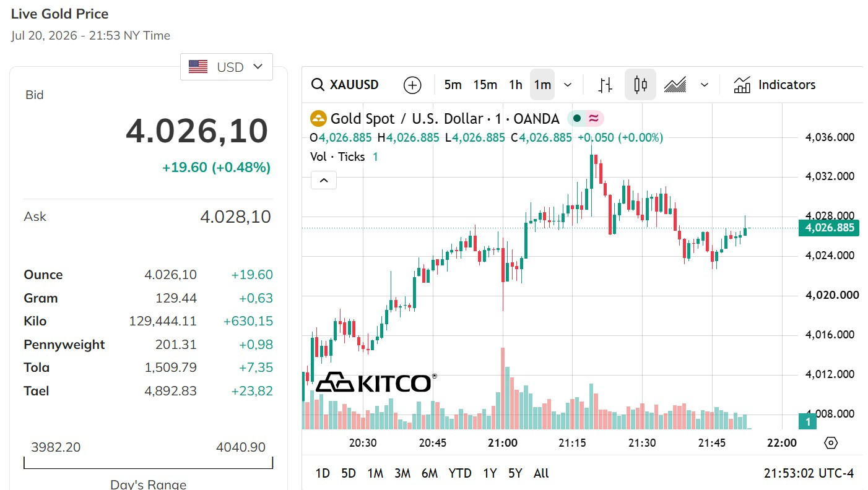Open the XAUUSD symbol search

click(x=345, y=85)
